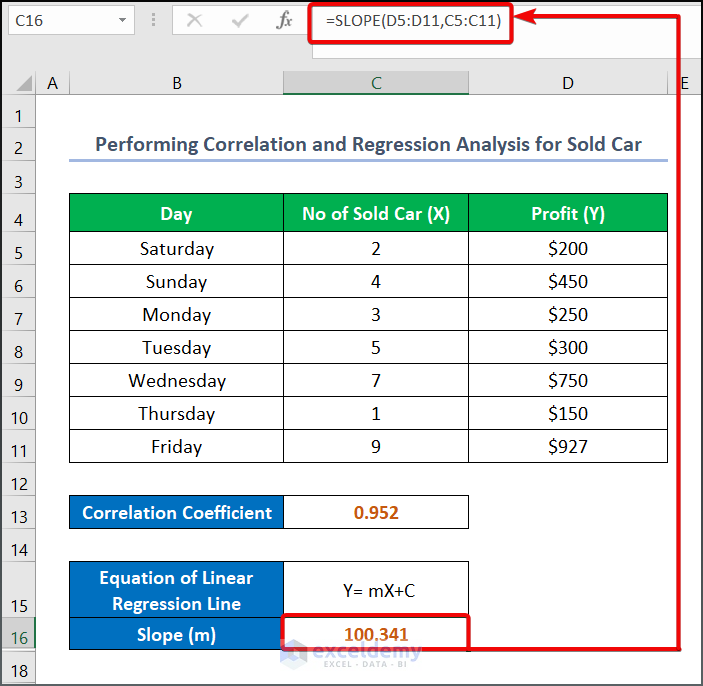
Task: Expand the Name Box dropdown arrow
Action: pos(122,20)
